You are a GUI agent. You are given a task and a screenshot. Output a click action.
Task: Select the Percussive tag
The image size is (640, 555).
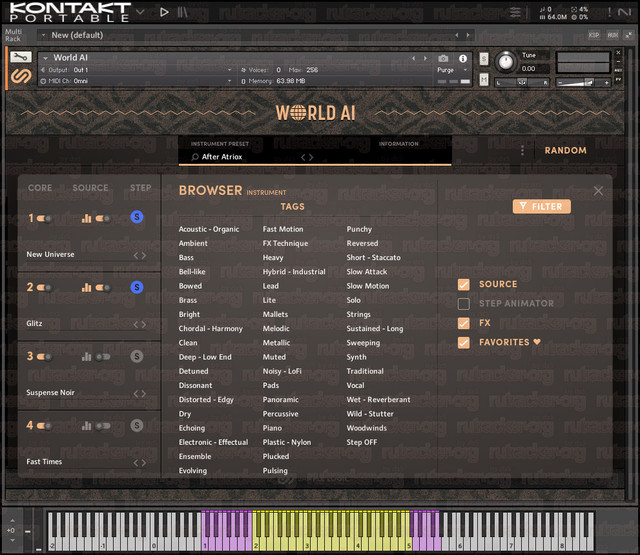(280, 414)
